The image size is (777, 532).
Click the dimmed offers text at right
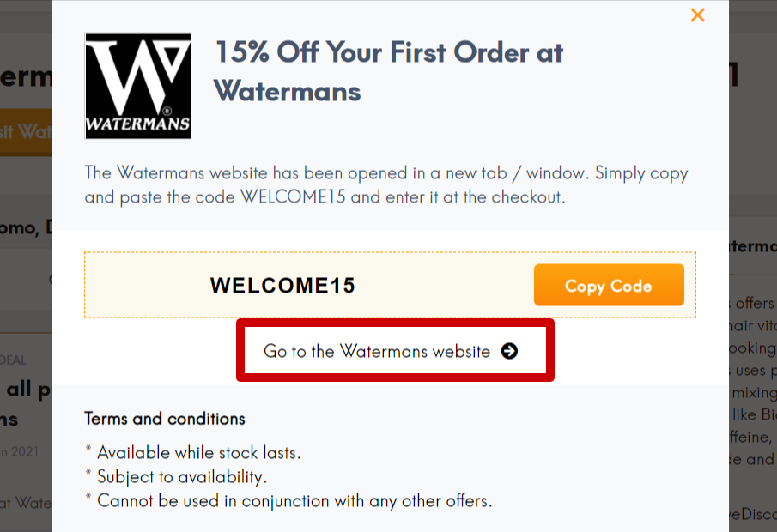[754, 303]
